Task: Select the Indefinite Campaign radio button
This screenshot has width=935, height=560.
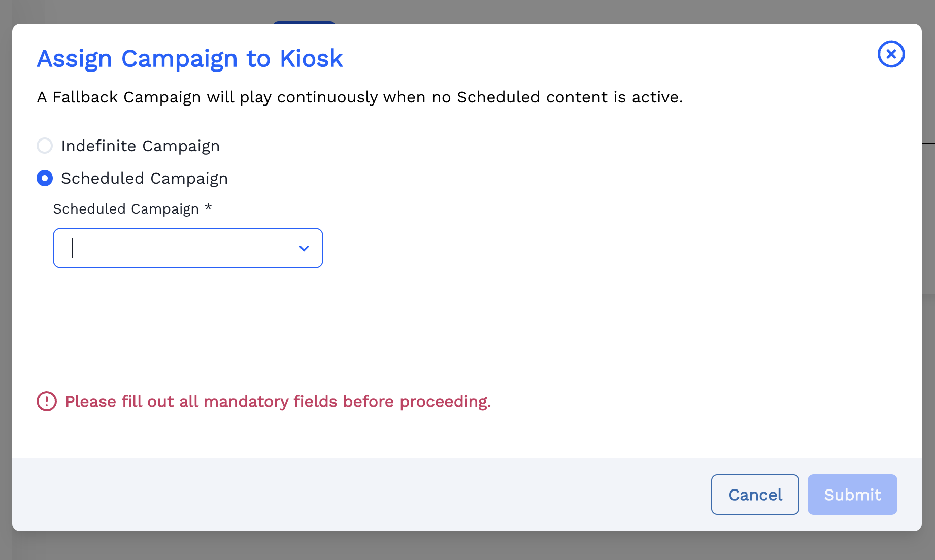Action: click(x=45, y=146)
